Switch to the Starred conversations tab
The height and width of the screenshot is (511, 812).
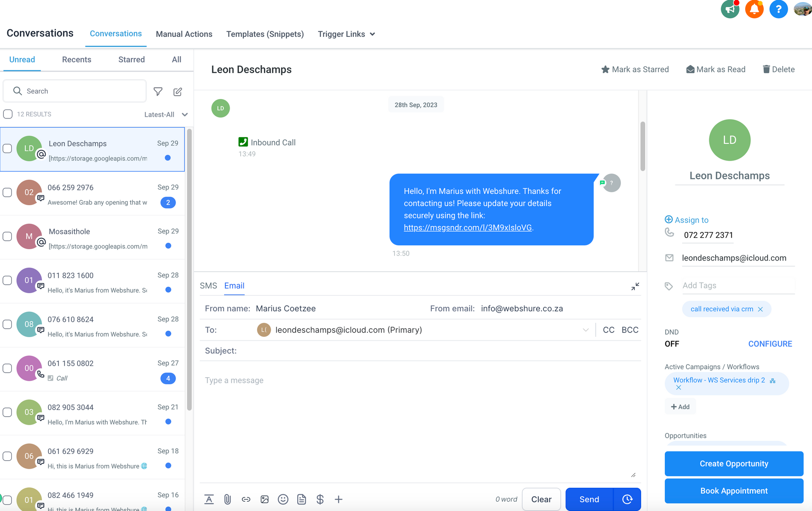[x=132, y=60]
